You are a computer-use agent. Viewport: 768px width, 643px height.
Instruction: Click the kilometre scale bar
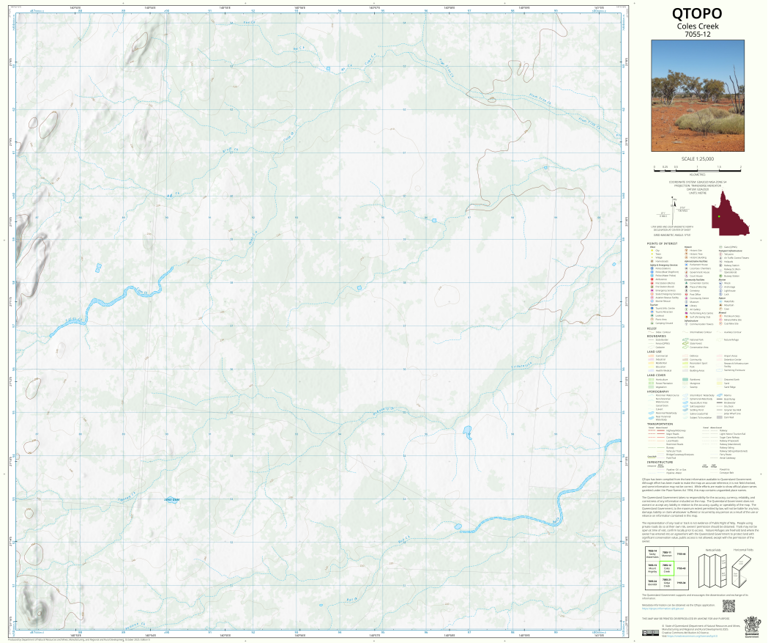click(697, 168)
